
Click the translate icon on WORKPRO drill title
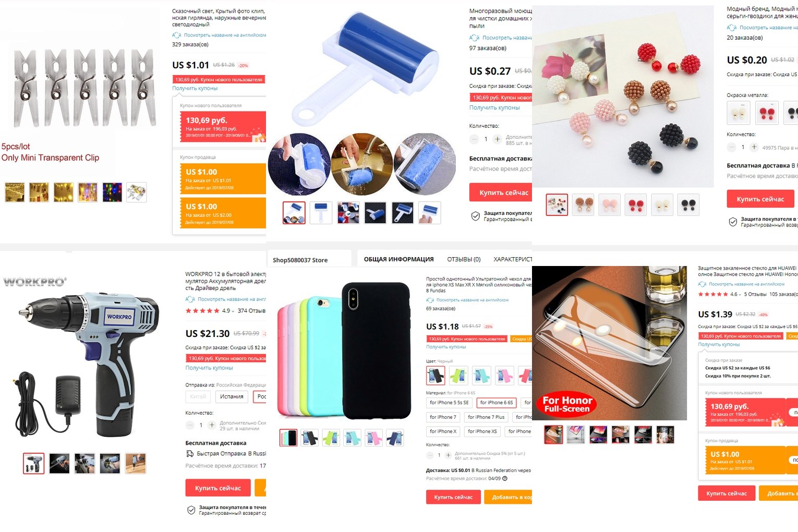coord(190,299)
